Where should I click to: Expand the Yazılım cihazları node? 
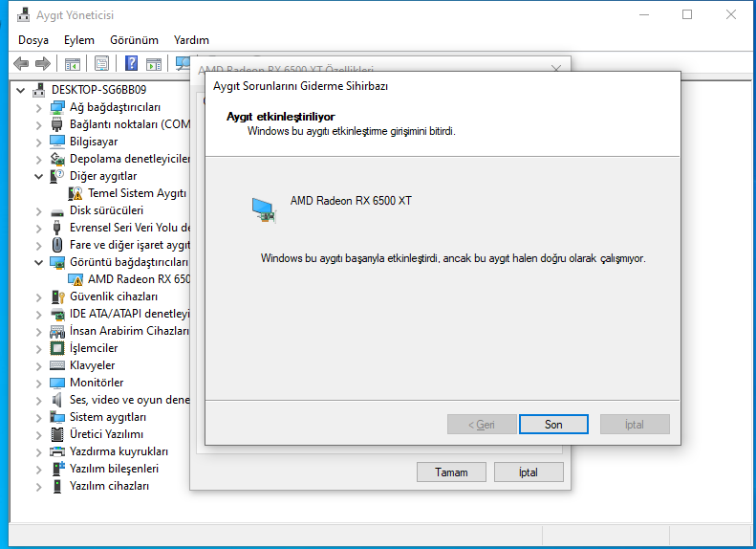pos(38,486)
